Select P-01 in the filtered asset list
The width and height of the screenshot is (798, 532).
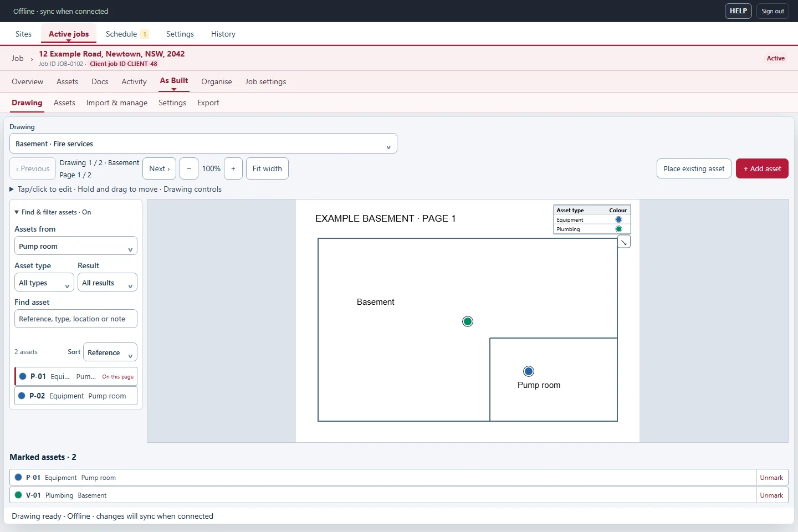[x=76, y=376]
